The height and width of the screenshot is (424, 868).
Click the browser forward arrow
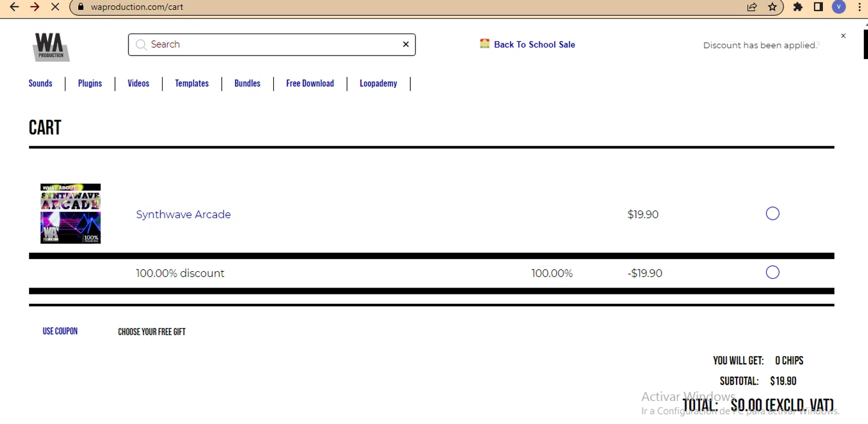tap(35, 7)
